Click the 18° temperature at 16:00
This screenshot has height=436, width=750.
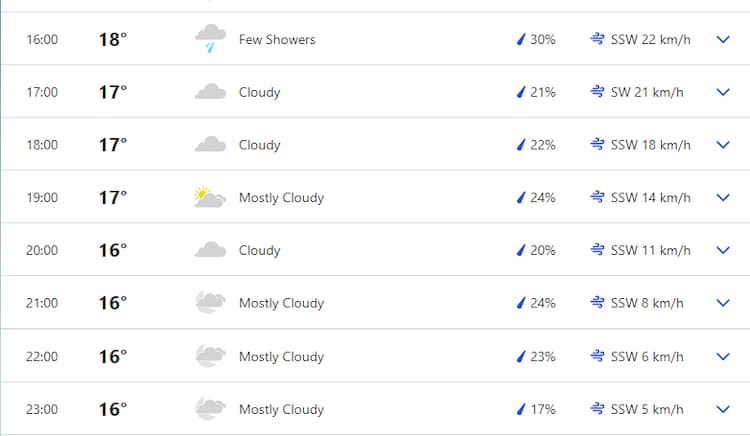coord(112,40)
